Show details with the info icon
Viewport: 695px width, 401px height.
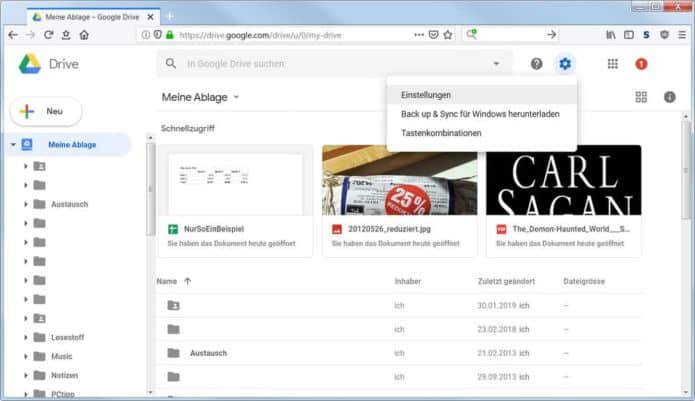click(x=669, y=97)
